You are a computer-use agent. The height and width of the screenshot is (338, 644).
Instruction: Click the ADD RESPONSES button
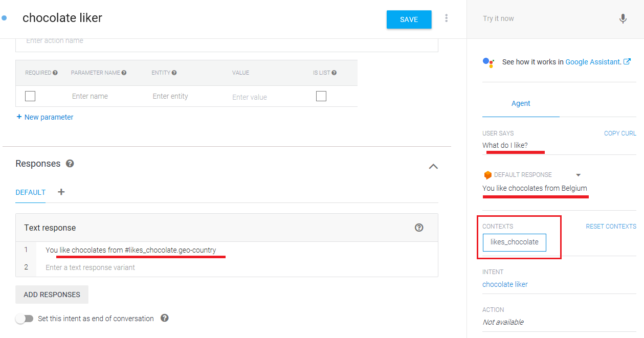click(52, 295)
